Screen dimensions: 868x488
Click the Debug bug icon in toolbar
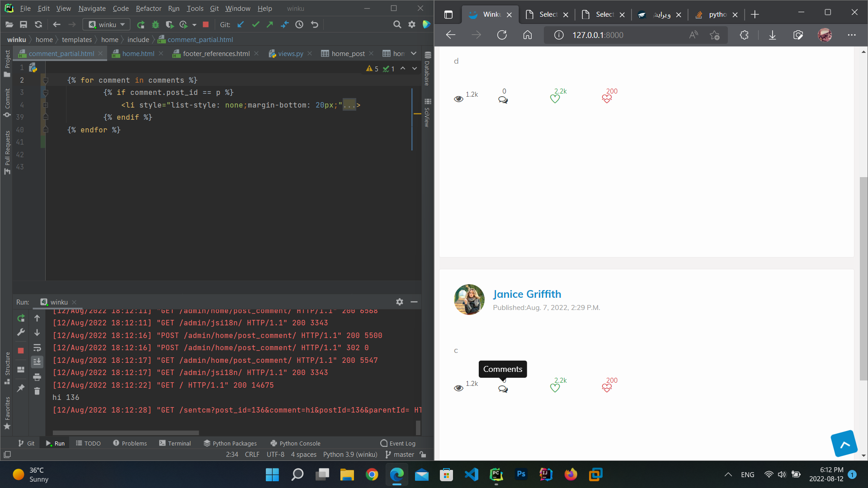(156, 25)
